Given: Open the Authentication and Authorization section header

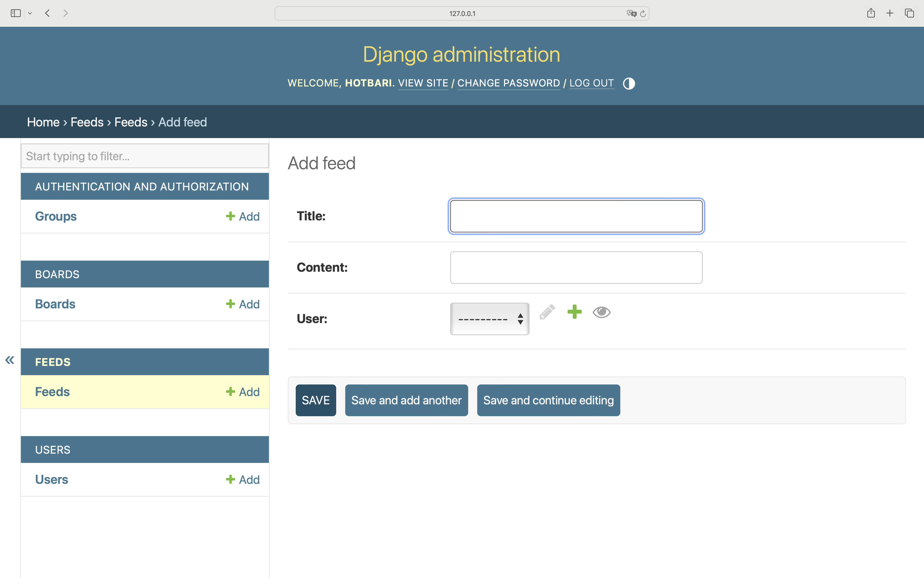Looking at the screenshot, I should coord(142,187).
